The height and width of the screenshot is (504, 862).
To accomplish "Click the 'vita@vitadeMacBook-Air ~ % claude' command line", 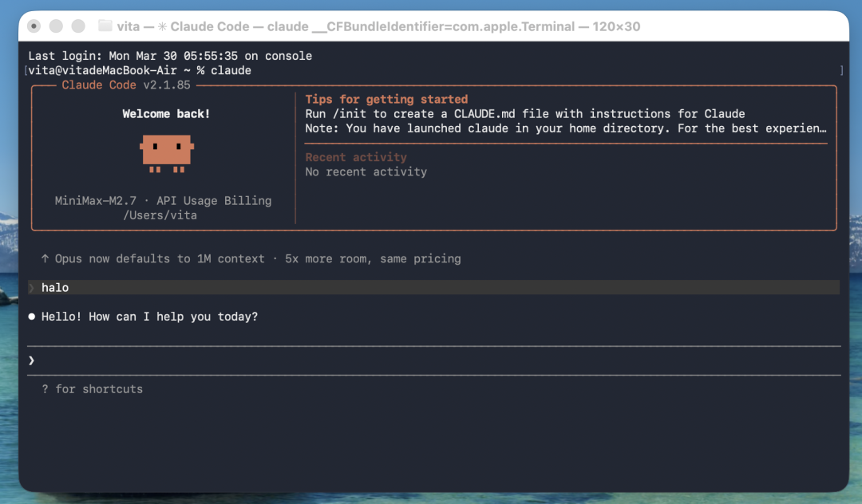I will pos(140,70).
